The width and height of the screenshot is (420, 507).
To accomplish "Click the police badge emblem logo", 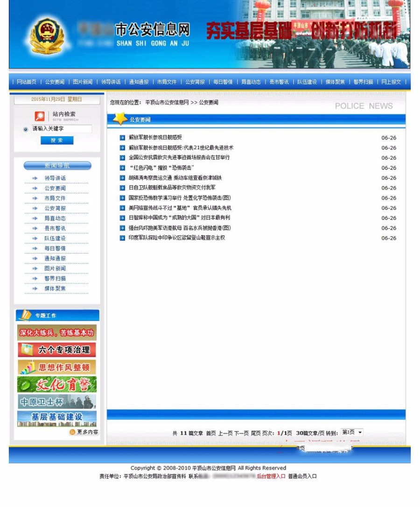I will point(48,36).
